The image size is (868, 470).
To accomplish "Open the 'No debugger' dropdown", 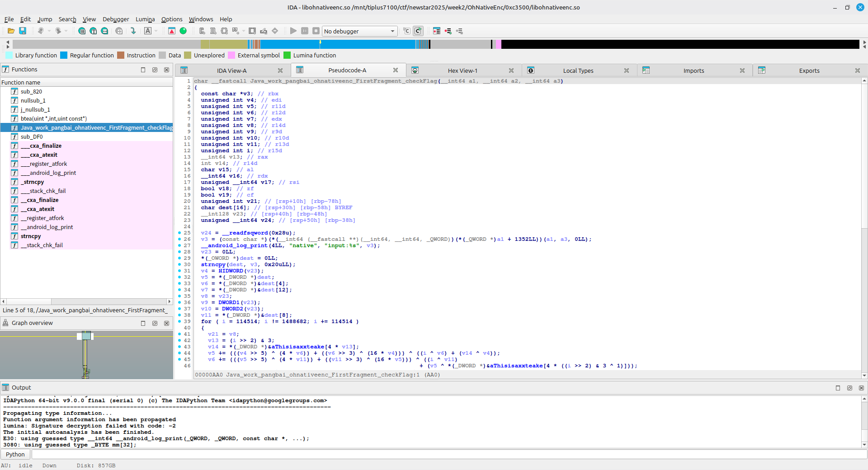I will click(x=359, y=31).
